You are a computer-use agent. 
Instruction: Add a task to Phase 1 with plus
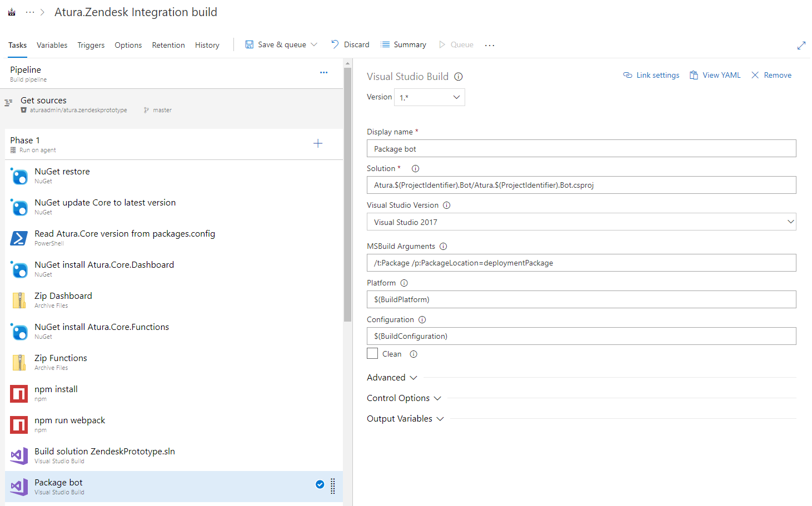coord(318,144)
